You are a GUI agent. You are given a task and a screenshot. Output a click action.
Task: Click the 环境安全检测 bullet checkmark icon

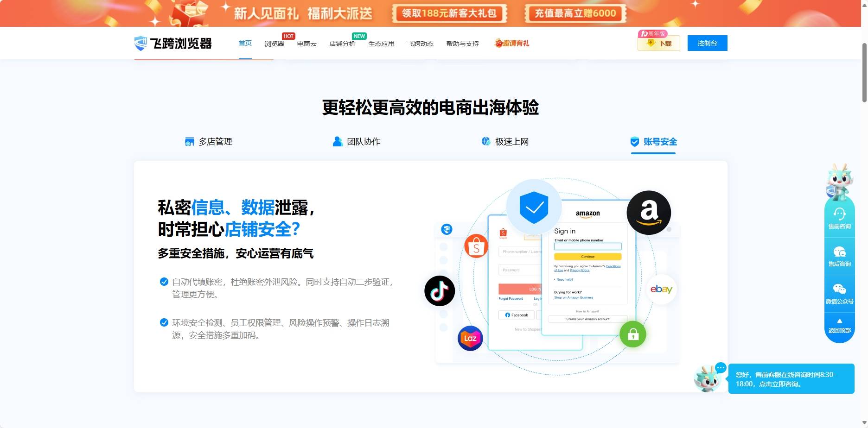coord(164,322)
